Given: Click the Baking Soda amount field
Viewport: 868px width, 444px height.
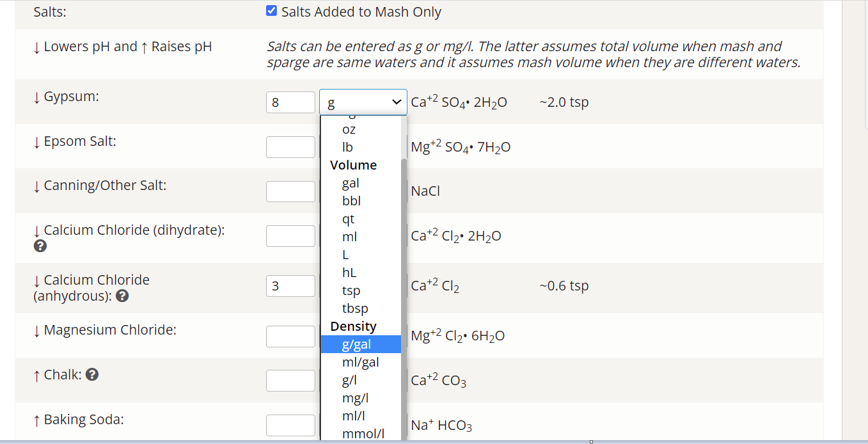Looking at the screenshot, I should (290, 425).
